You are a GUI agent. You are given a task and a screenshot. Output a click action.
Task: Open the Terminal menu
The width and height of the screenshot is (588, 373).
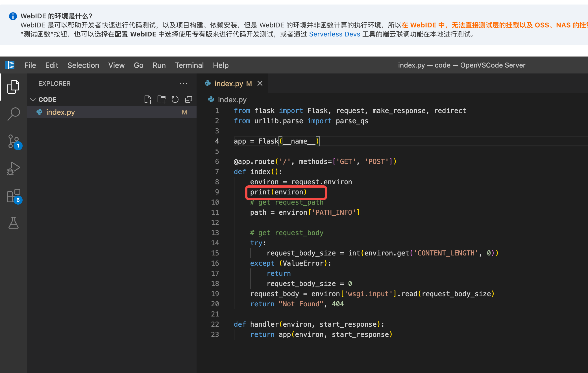click(189, 65)
